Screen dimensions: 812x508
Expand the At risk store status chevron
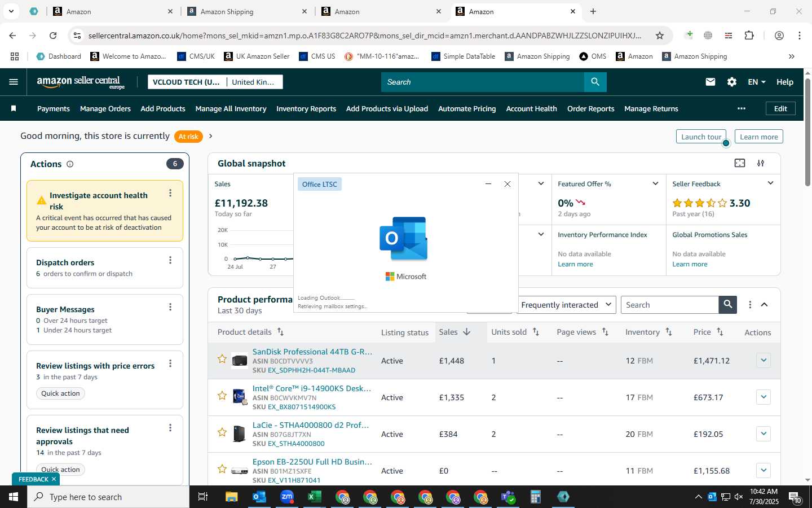[210, 136]
